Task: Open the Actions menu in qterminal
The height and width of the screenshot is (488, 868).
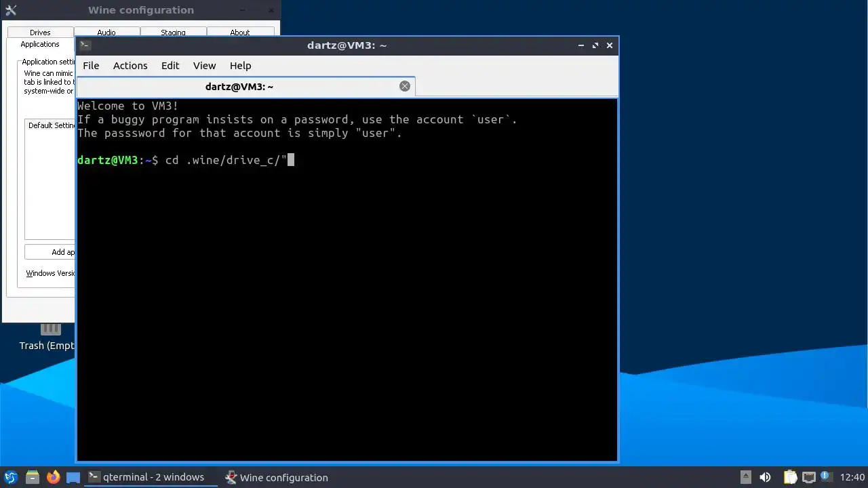Action: pyautogui.click(x=130, y=66)
